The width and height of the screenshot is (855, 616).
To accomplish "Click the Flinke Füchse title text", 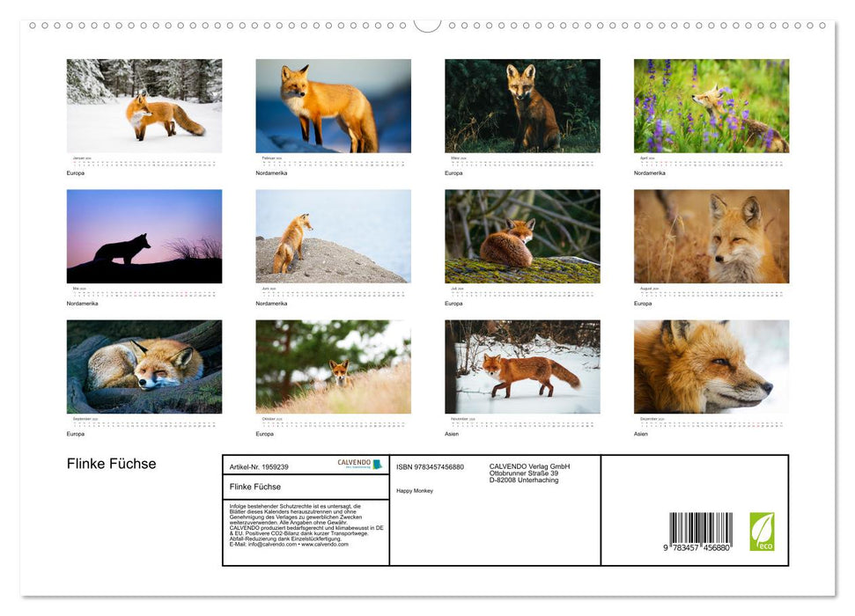I will (109, 463).
